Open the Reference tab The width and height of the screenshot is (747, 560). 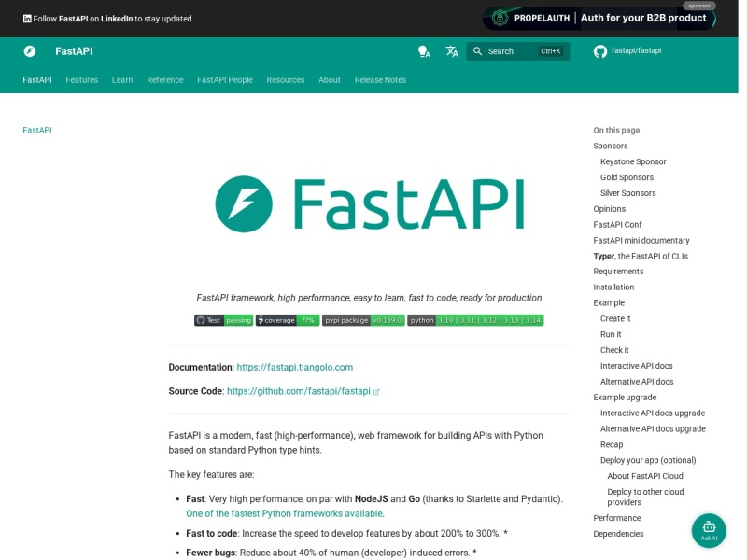point(165,80)
